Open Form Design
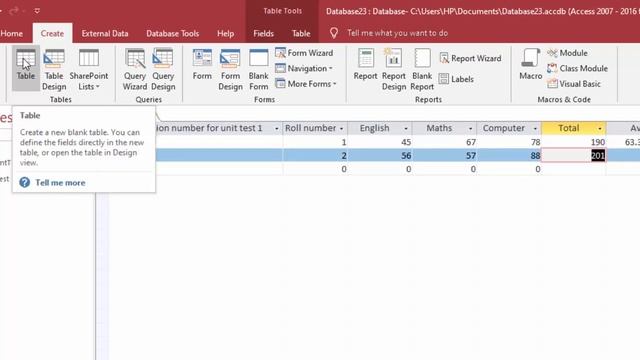The image size is (640, 360). tap(230, 69)
